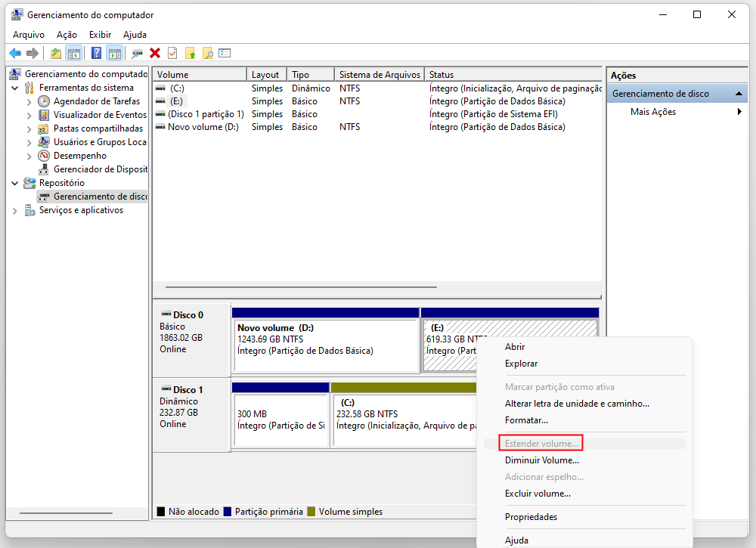This screenshot has width=756, height=548.
Task: Click the red X delete toolbar icon
Action: click(155, 53)
